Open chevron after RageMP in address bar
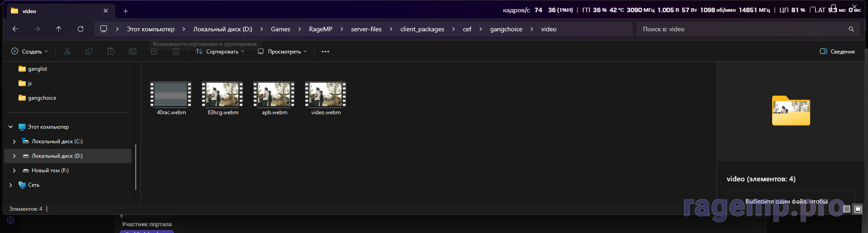The image size is (868, 233). click(342, 29)
